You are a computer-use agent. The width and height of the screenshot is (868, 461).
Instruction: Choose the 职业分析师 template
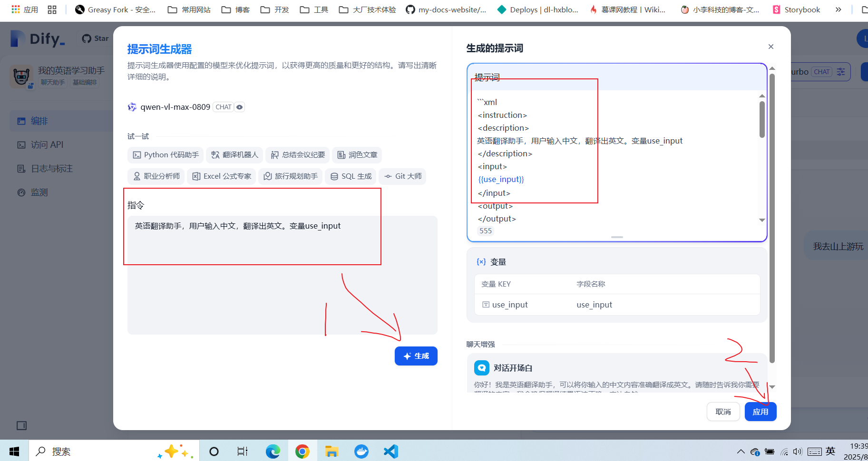point(156,176)
